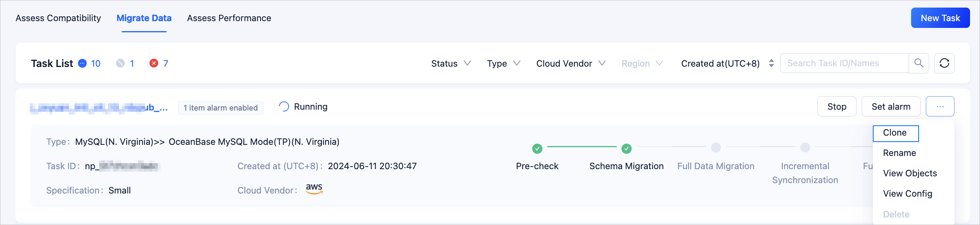Image resolution: width=980 pixels, height=225 pixels.
Task: Filter by stopped tasks gray icon
Action: click(120, 63)
